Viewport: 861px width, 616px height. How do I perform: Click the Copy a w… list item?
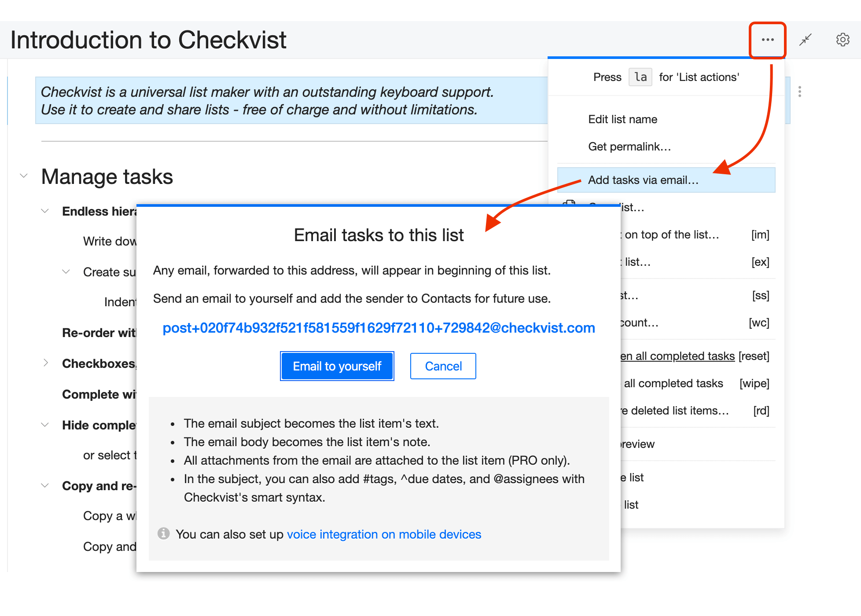110,516
